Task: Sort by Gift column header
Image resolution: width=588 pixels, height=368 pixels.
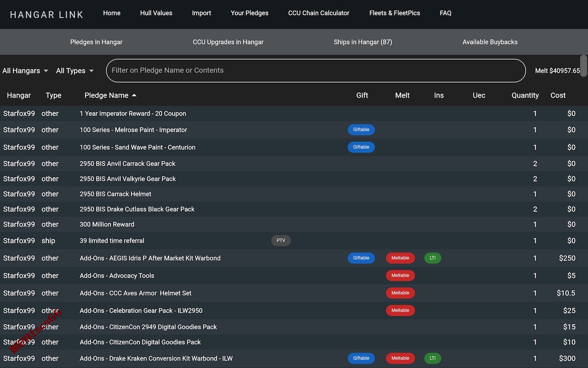Action: [x=362, y=95]
